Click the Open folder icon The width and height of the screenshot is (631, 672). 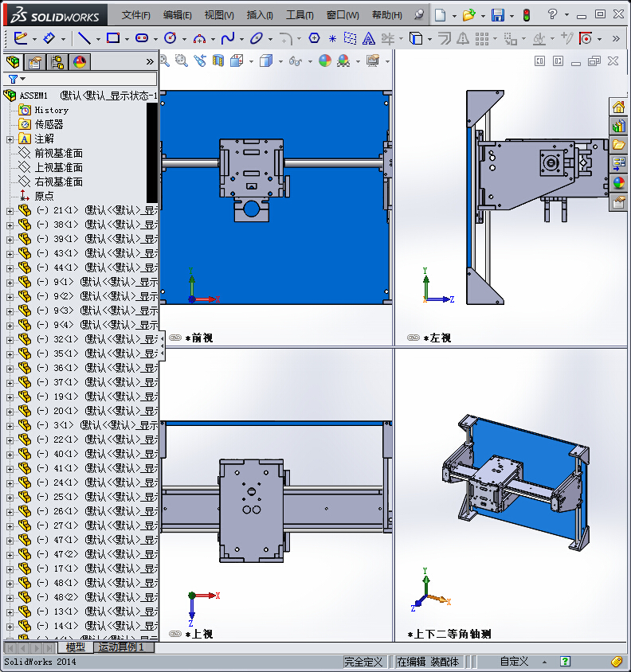[468, 15]
